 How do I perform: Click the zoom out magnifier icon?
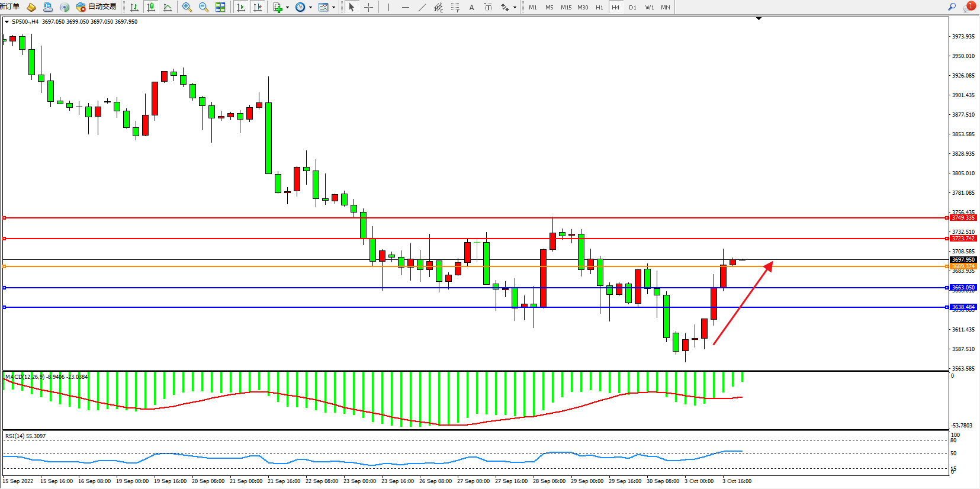click(204, 7)
